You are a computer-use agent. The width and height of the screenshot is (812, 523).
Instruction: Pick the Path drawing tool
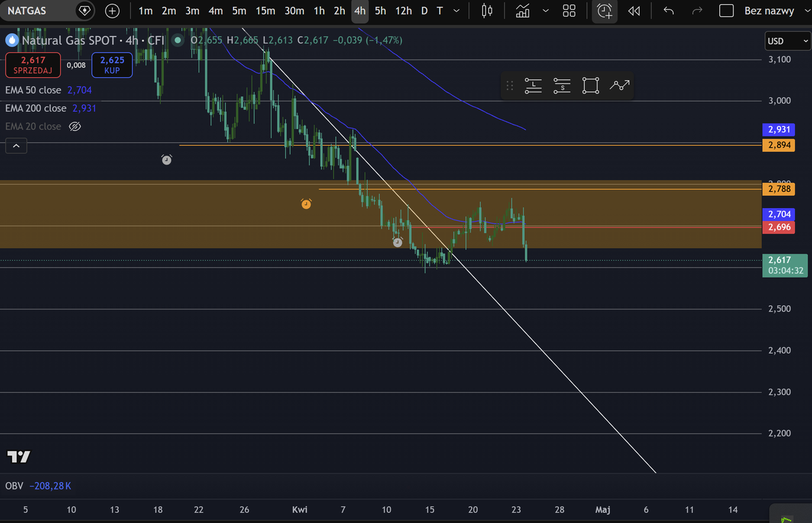point(620,85)
